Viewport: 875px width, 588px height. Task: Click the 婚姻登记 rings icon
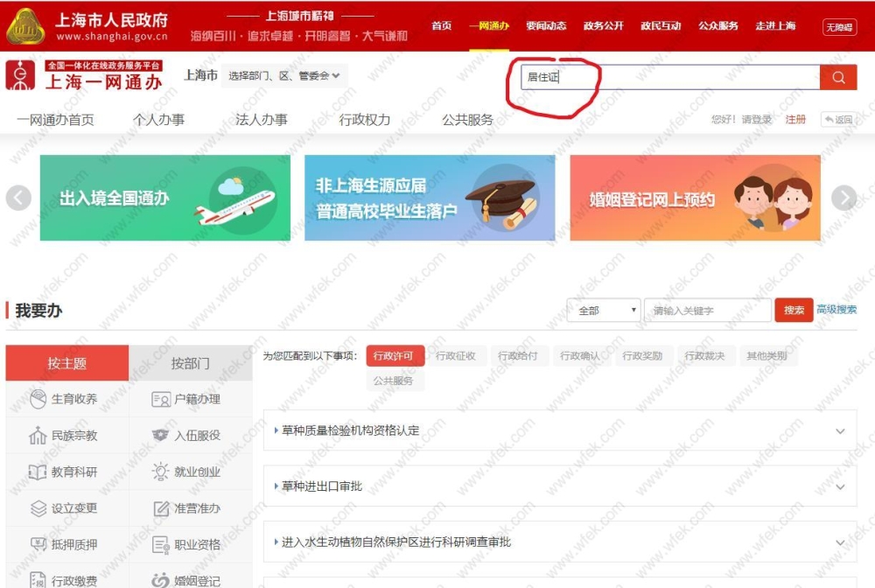pos(161,580)
